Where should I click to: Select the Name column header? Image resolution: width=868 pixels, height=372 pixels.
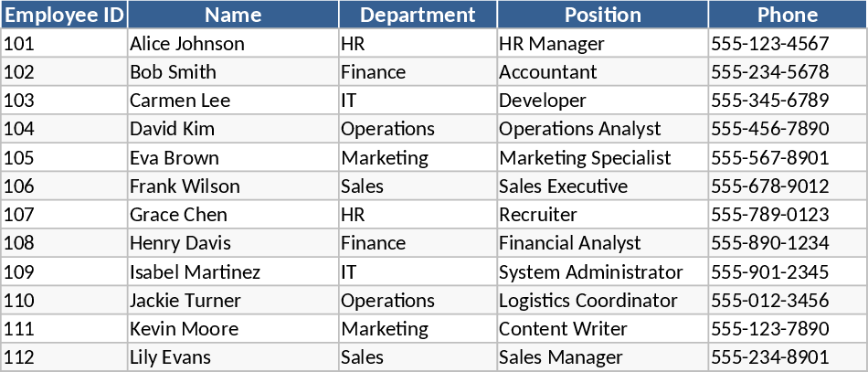pyautogui.click(x=233, y=15)
